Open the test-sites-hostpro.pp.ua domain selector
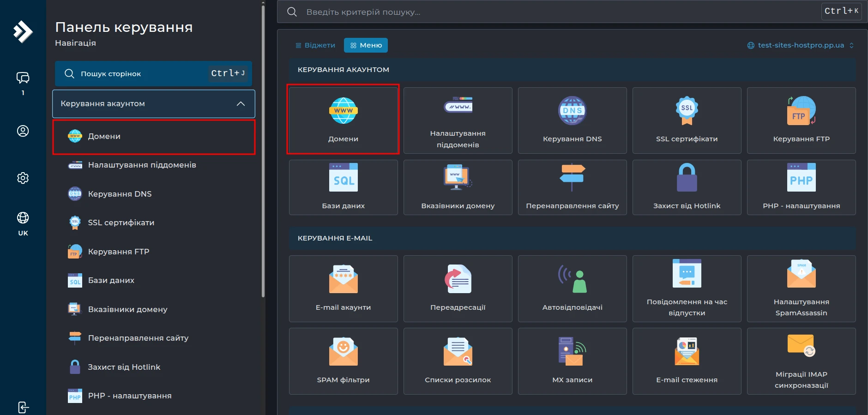 [800, 45]
